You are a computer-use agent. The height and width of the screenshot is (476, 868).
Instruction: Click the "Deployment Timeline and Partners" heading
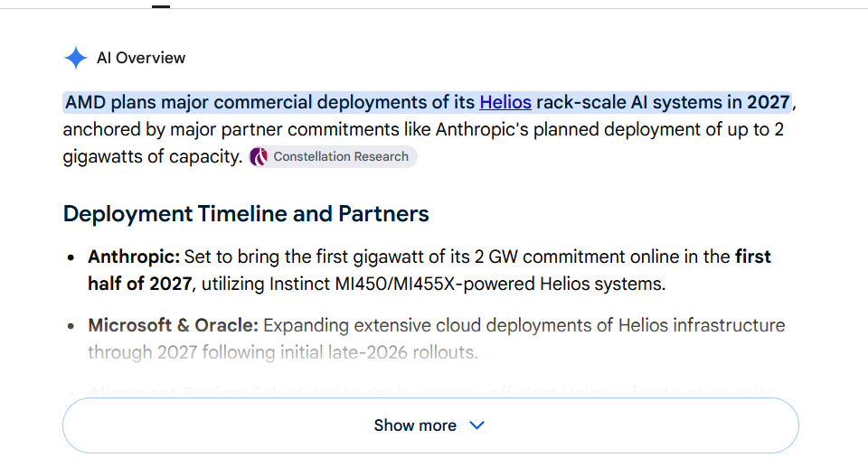(x=246, y=214)
